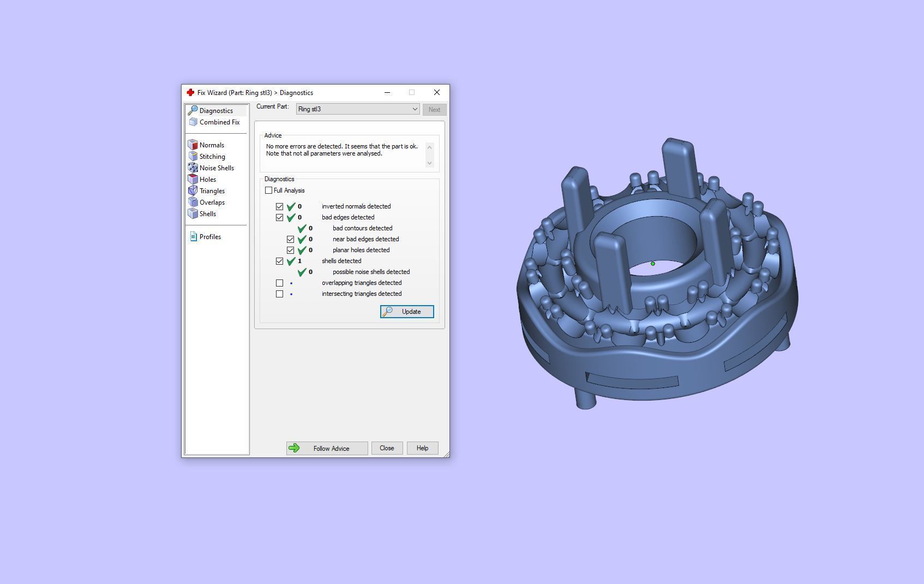The width and height of the screenshot is (924, 584).
Task: Uncheck shells detected checkbox
Action: [280, 261]
